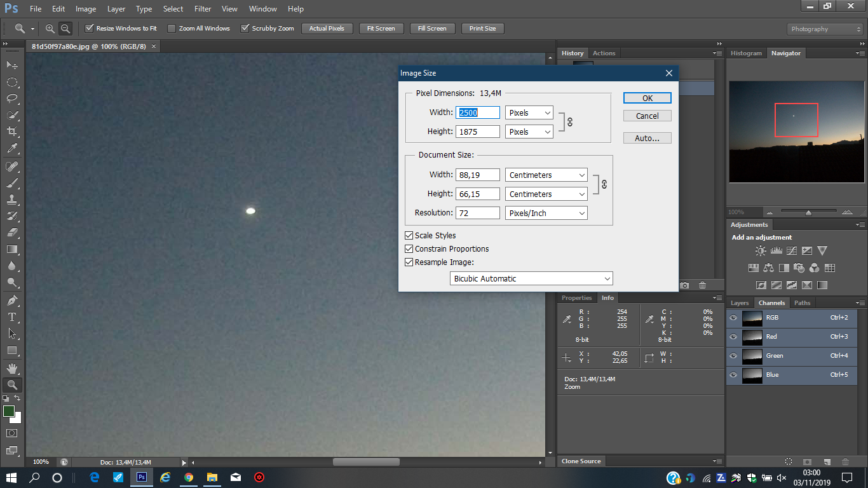Expand the Photography workspace dropdown

tap(825, 29)
